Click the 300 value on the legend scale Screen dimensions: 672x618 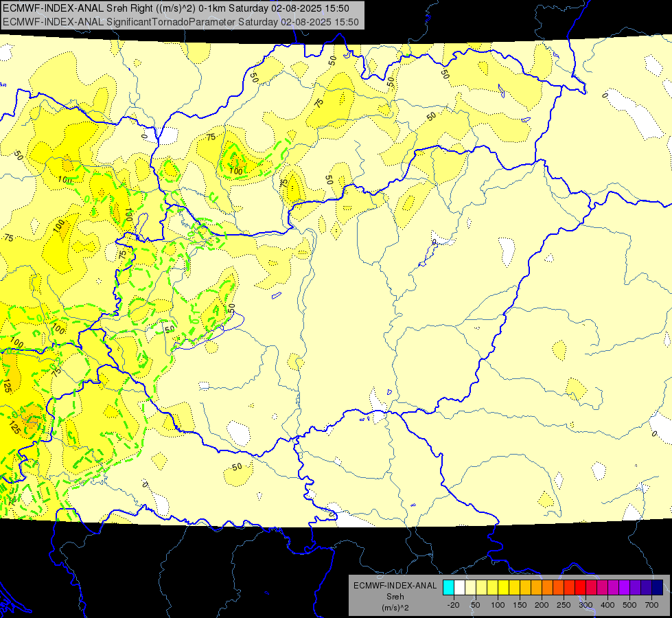click(x=586, y=605)
